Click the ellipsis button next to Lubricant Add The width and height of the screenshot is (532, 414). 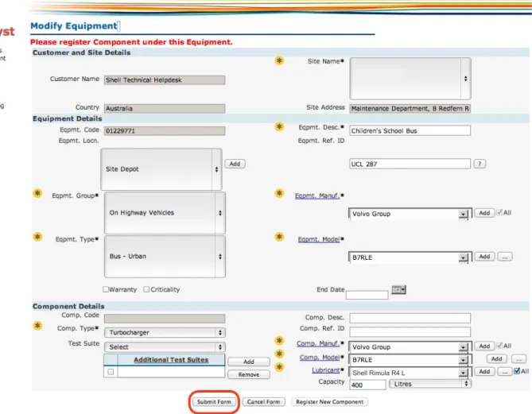pyautogui.click(x=505, y=372)
